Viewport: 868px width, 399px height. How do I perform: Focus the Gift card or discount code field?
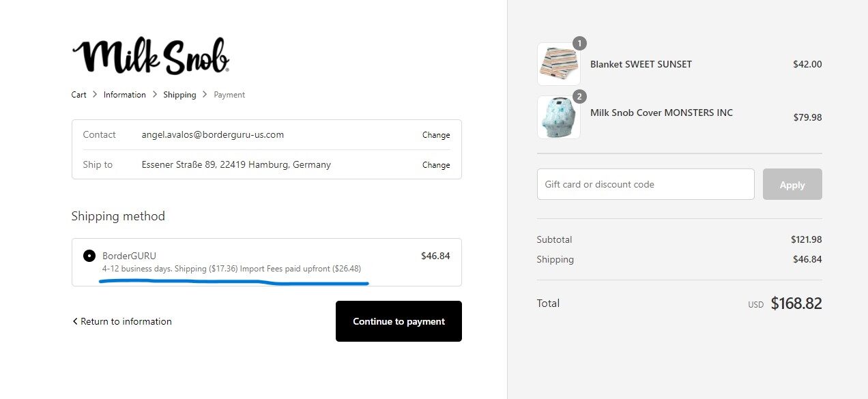point(645,184)
